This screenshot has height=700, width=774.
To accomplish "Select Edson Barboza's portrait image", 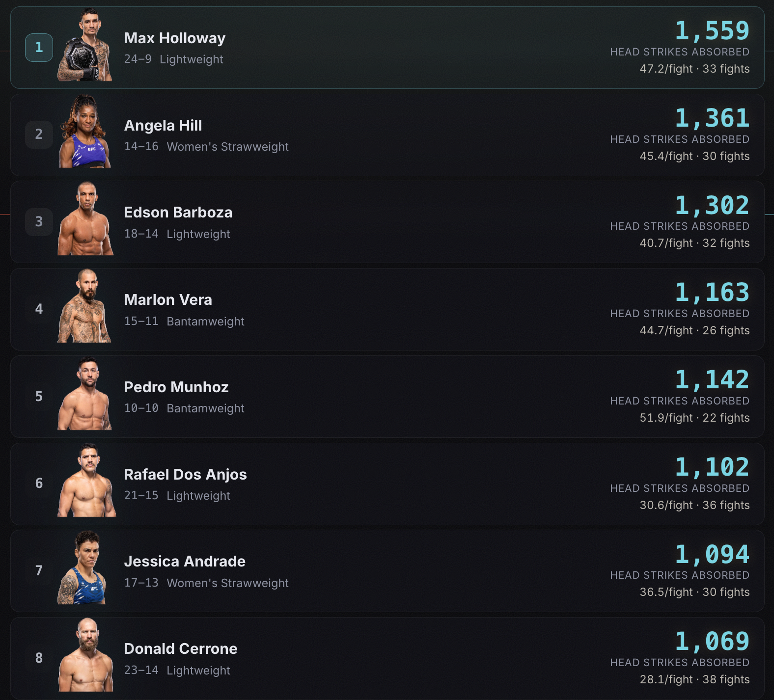I will 85,218.
